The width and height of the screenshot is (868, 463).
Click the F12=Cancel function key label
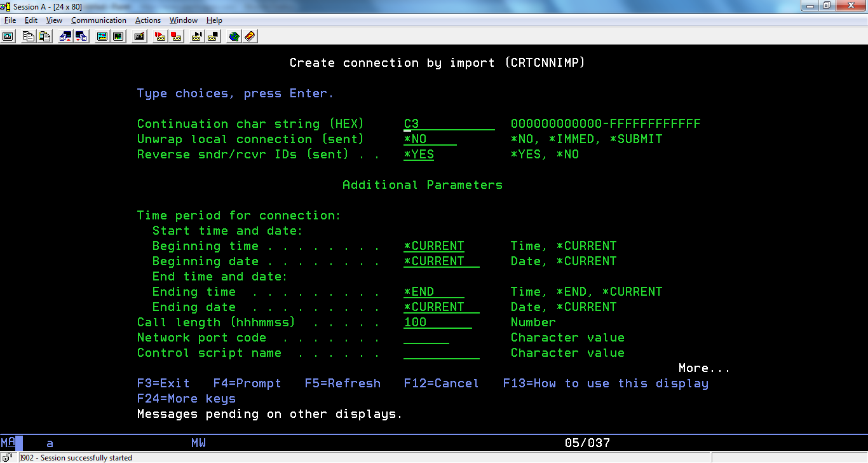(x=442, y=384)
